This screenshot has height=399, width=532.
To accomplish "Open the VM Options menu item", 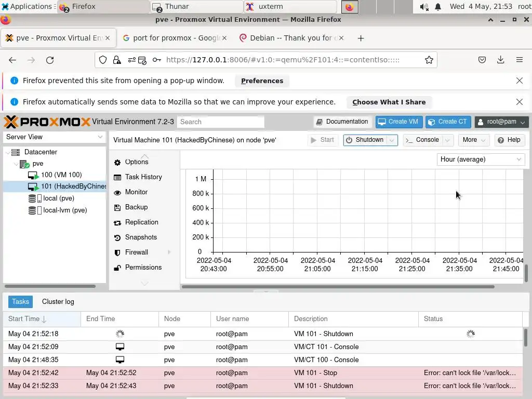I will coord(137,162).
